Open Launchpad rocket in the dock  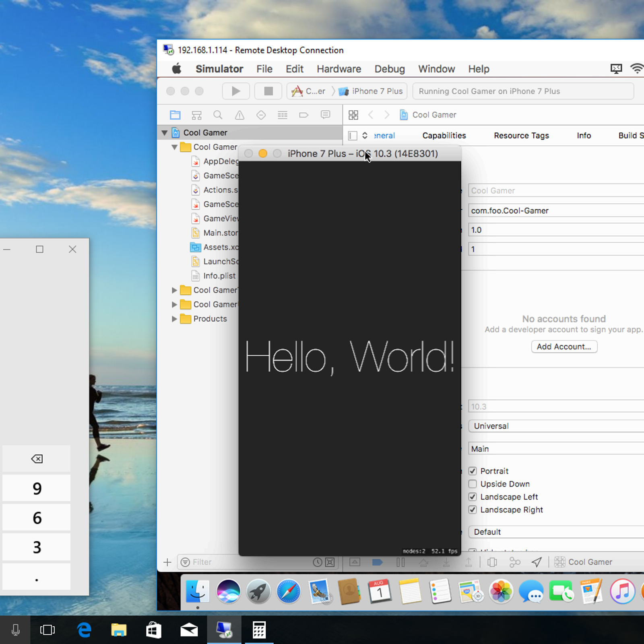click(258, 592)
